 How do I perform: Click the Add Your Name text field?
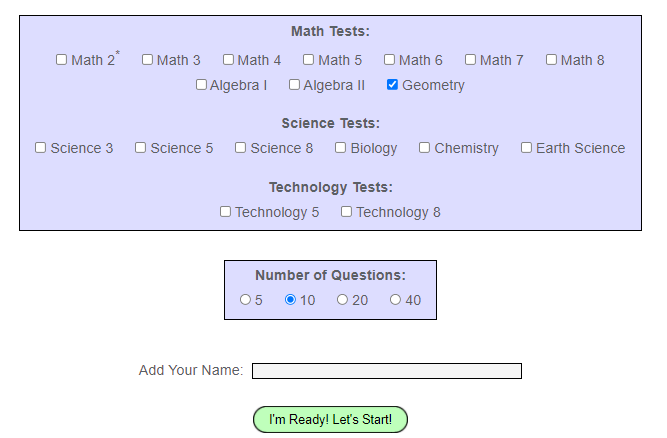click(386, 371)
